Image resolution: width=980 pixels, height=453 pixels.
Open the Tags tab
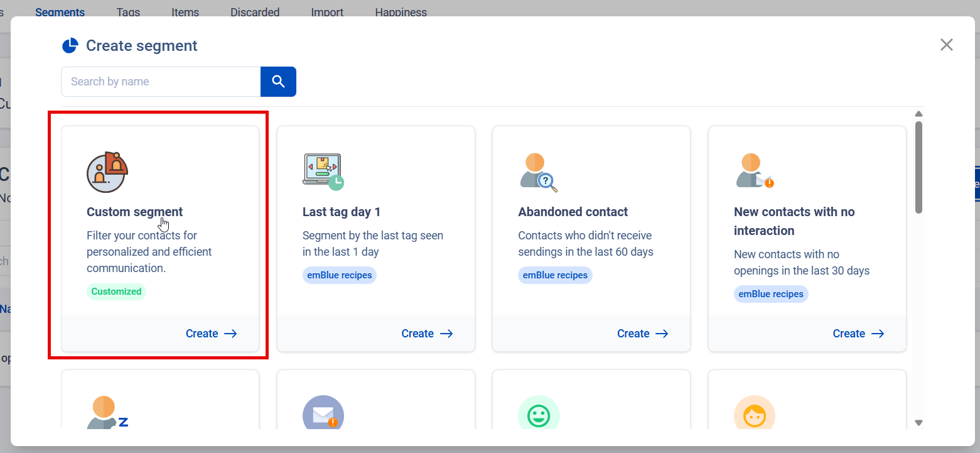pos(128,12)
